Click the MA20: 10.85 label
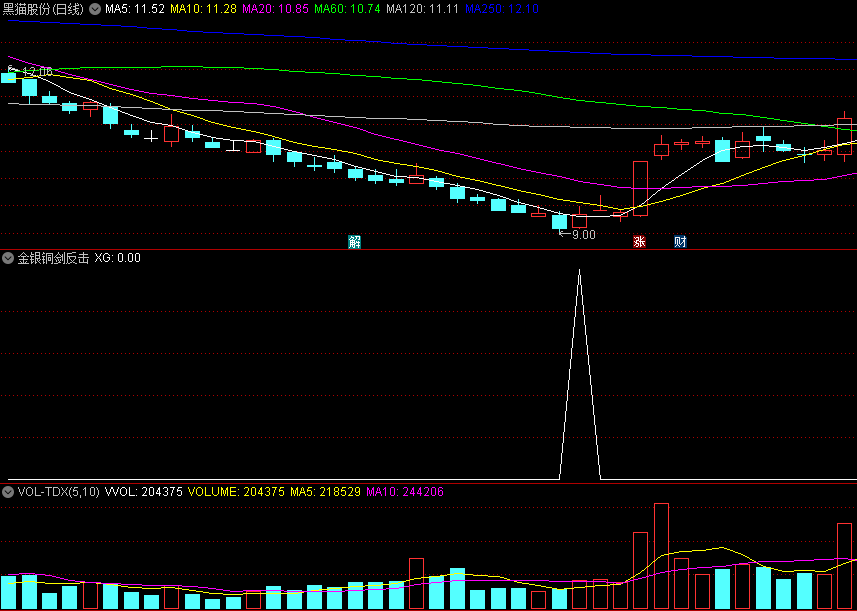The height and width of the screenshot is (611, 857). [275, 9]
